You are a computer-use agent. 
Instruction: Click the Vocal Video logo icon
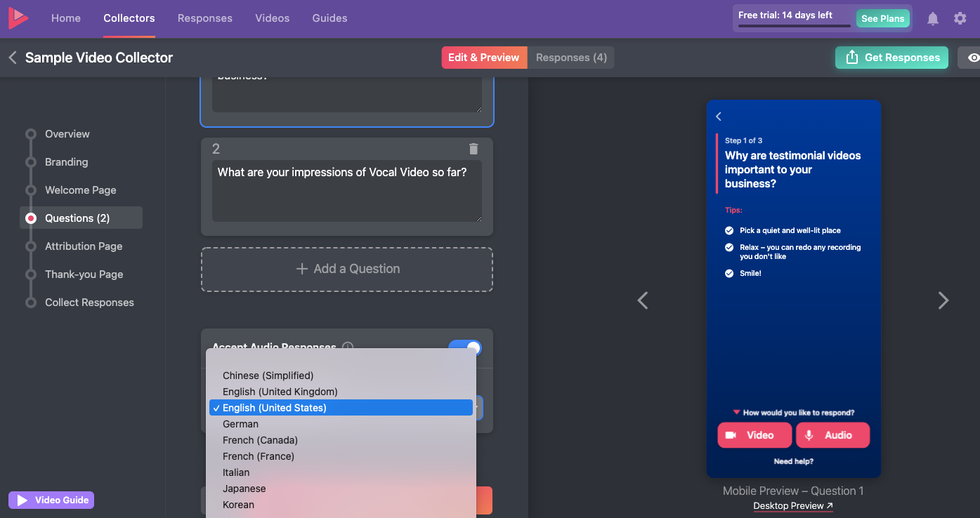pyautogui.click(x=18, y=18)
